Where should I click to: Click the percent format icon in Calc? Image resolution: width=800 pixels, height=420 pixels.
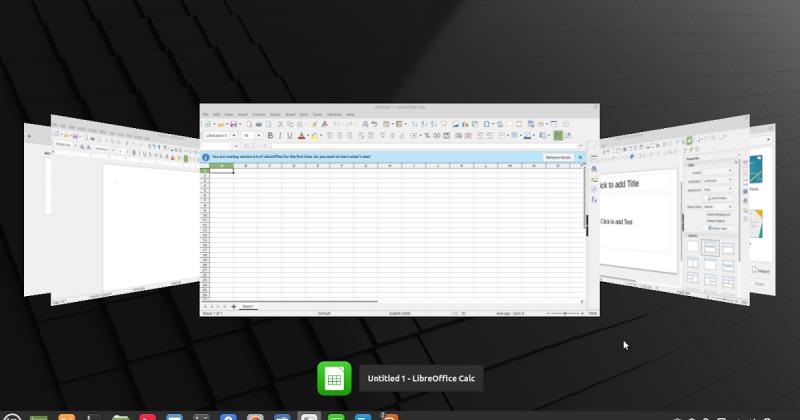tap(426, 135)
